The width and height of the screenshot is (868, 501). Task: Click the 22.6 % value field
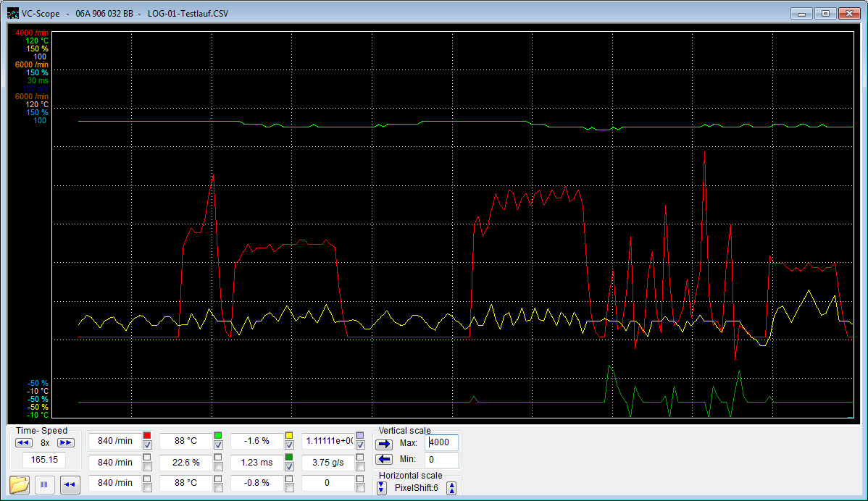[x=186, y=462]
